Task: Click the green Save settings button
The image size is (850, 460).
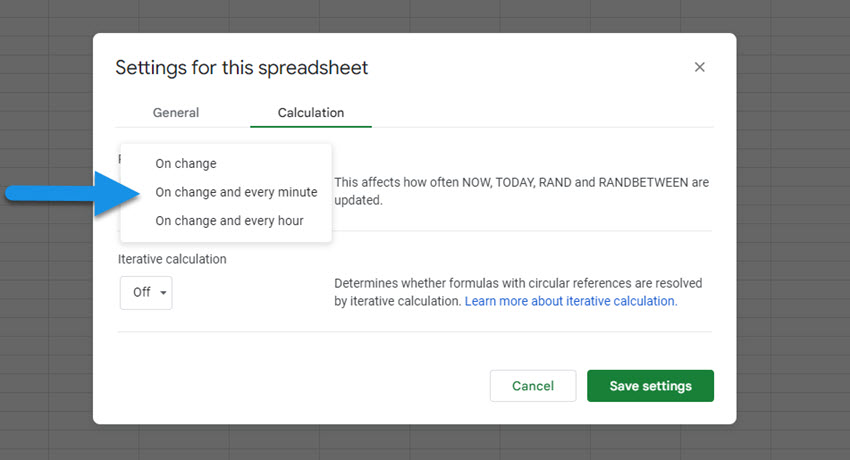Action: click(x=651, y=386)
